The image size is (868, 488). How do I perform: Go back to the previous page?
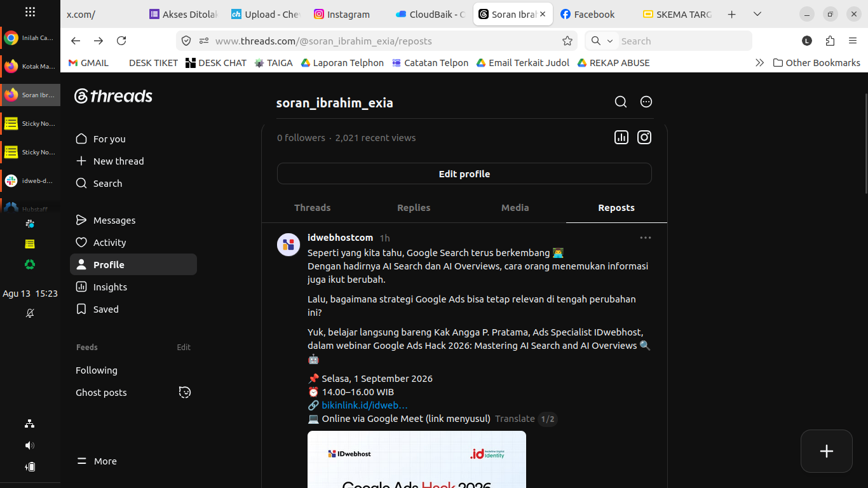click(x=76, y=41)
